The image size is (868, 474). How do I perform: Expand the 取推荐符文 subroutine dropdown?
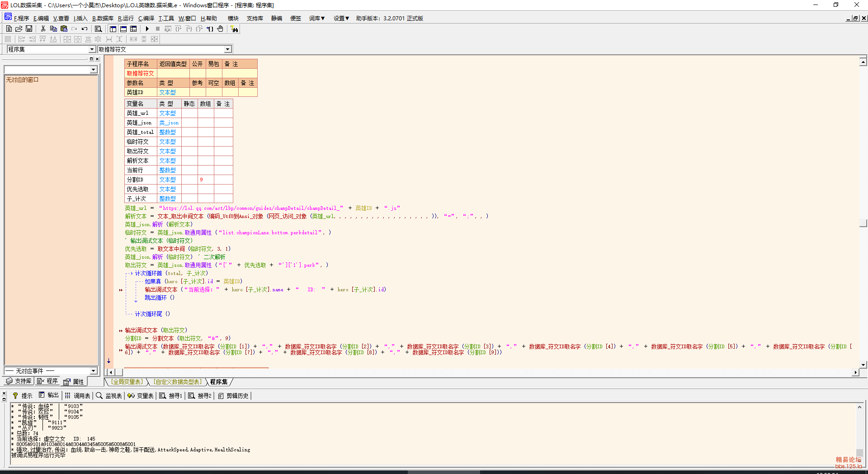point(227,49)
